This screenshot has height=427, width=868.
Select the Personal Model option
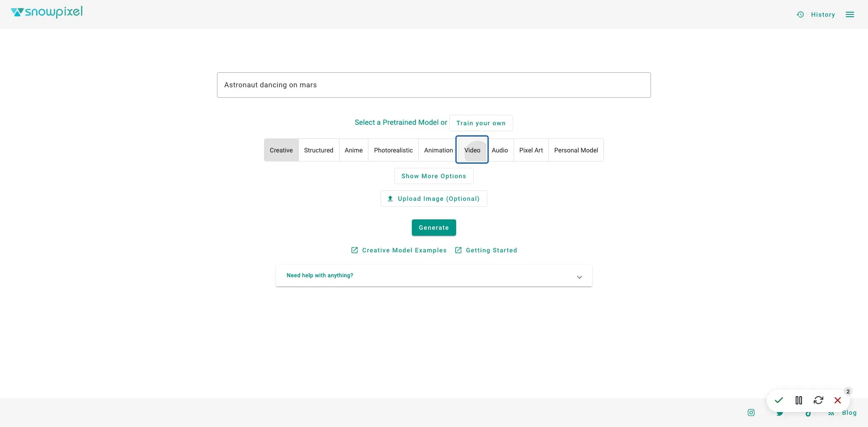pyautogui.click(x=576, y=150)
